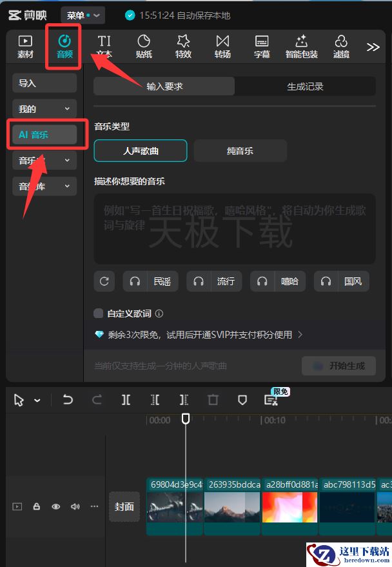Open the selection tool mode dropdown
Image resolution: width=392 pixels, height=567 pixels.
[x=37, y=401]
